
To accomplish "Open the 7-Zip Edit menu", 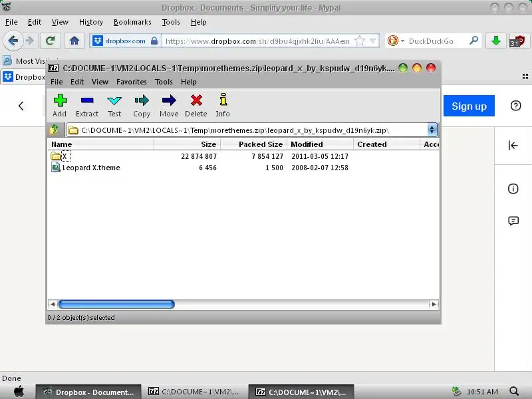I will (77, 82).
